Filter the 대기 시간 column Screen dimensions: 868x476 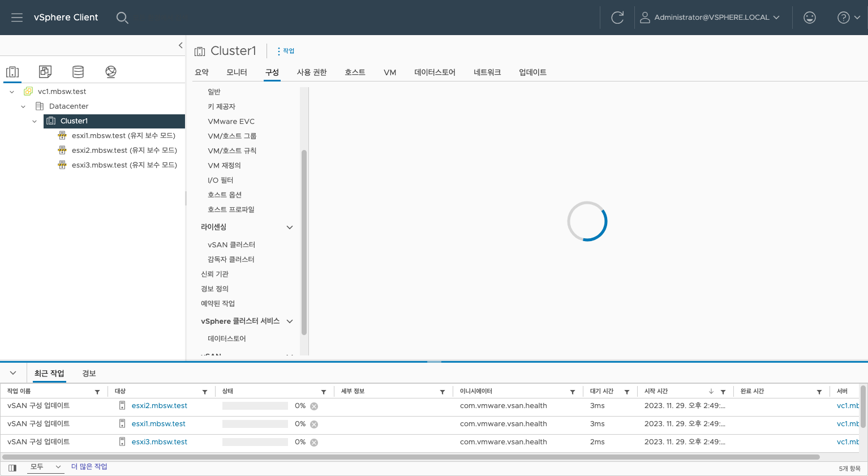click(x=627, y=392)
